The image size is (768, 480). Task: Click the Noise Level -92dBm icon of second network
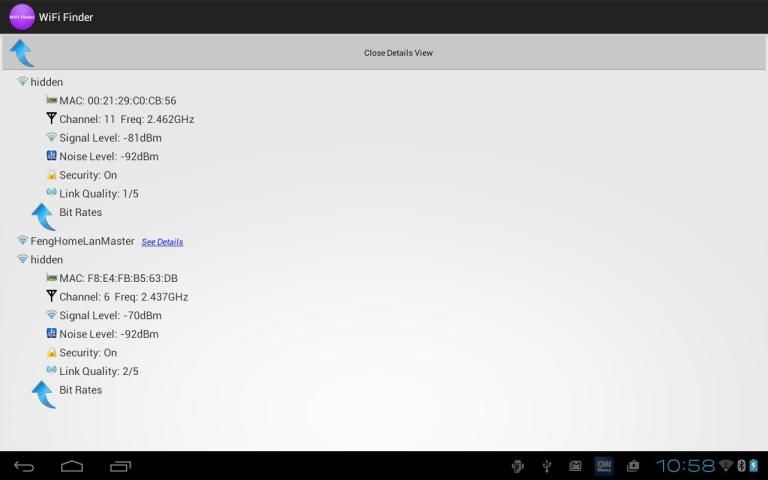tap(51, 333)
